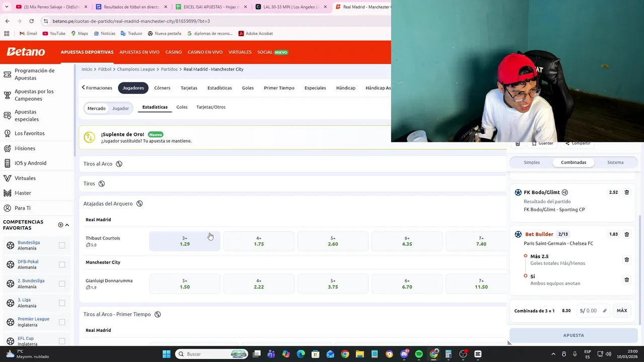Image resolution: width=644 pixels, height=362 pixels.
Task: Open Microsoft Edge from the taskbar
Action: point(301,354)
